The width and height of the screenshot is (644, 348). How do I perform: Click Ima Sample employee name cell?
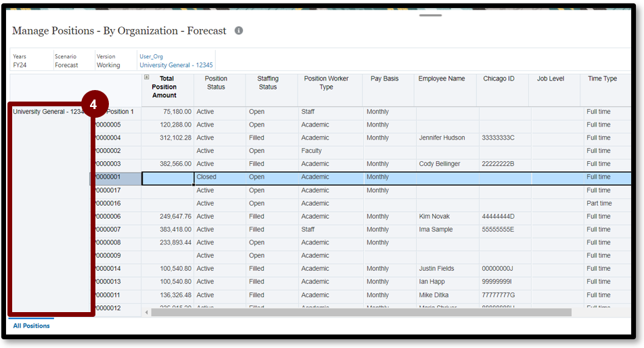(x=447, y=230)
